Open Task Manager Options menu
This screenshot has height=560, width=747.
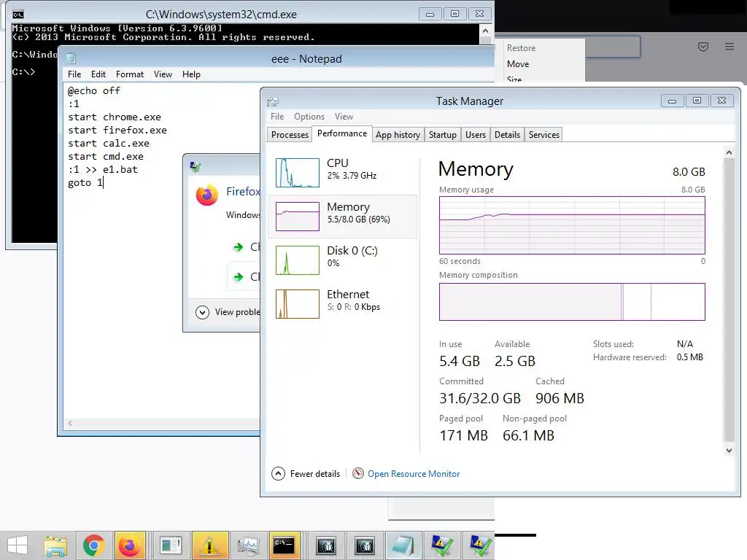(309, 117)
